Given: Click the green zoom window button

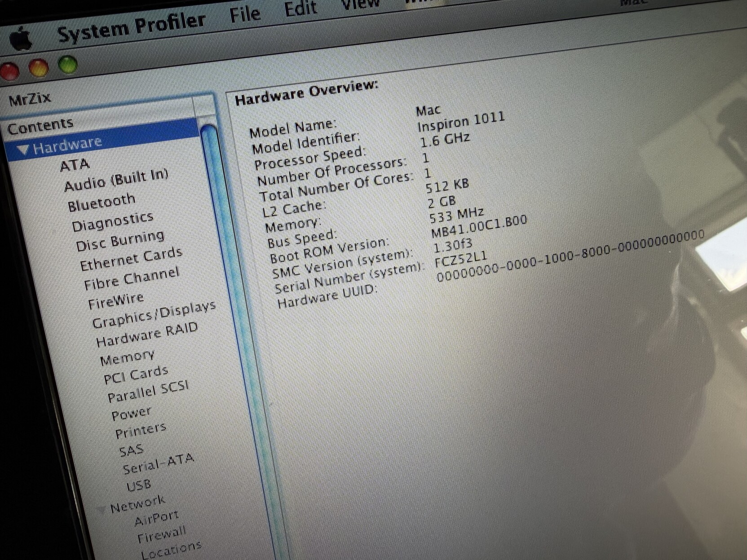Looking at the screenshot, I should 68,65.
